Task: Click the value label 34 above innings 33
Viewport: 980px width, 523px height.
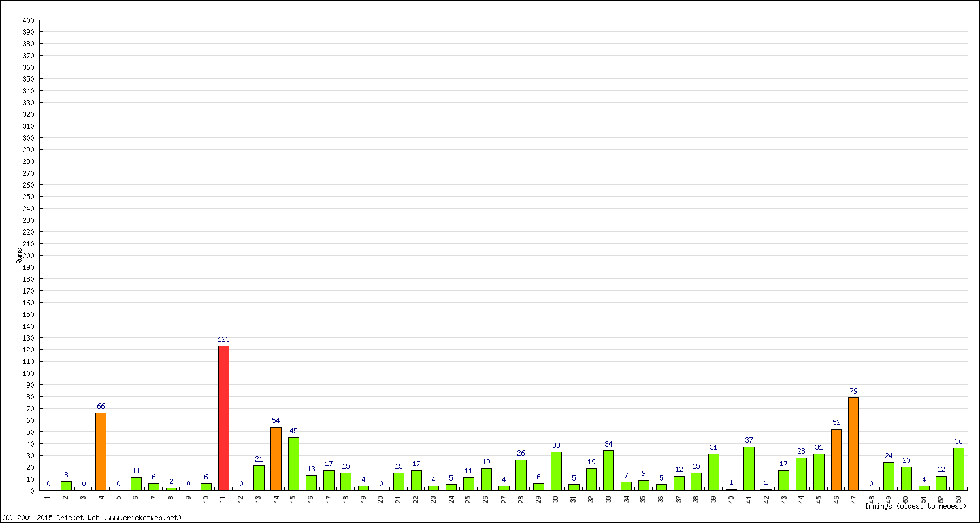Action: [608, 444]
